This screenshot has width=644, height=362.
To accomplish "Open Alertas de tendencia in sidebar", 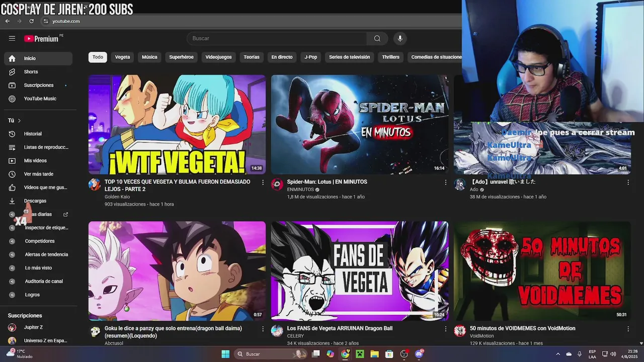I will [x=38, y=254].
